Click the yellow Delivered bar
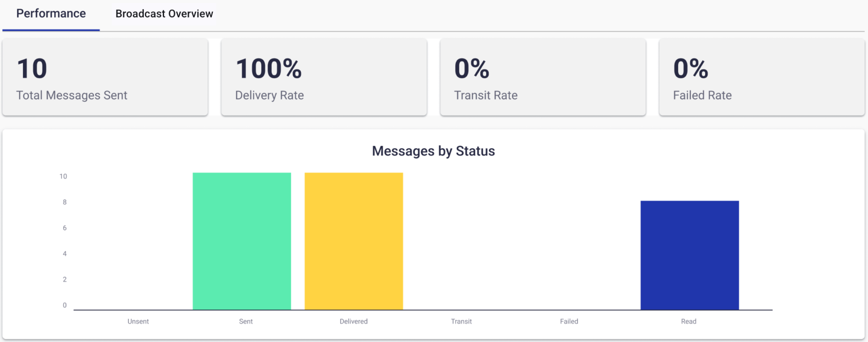This screenshot has height=342, width=868. [x=354, y=241]
